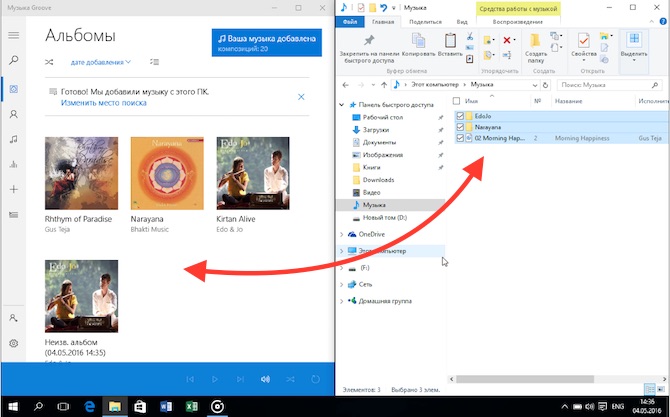Dismiss the Готово notification with X
This screenshot has width=670, height=417.
click(x=301, y=97)
